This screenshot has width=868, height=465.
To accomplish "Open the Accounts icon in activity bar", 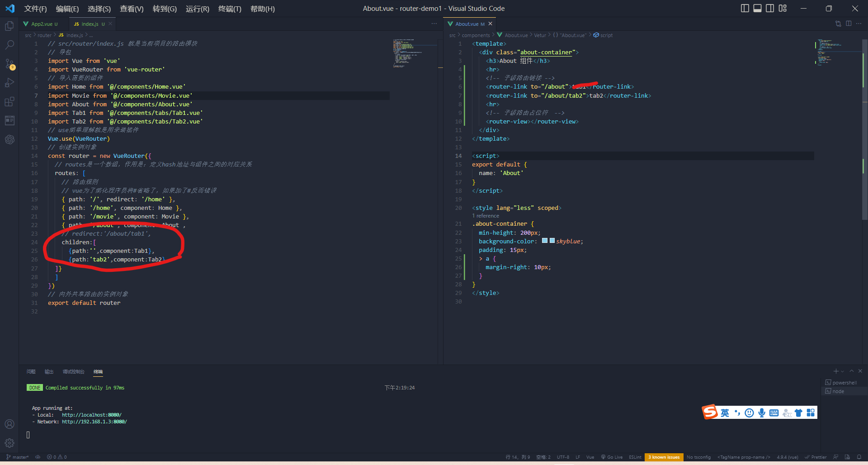I will tap(9, 424).
